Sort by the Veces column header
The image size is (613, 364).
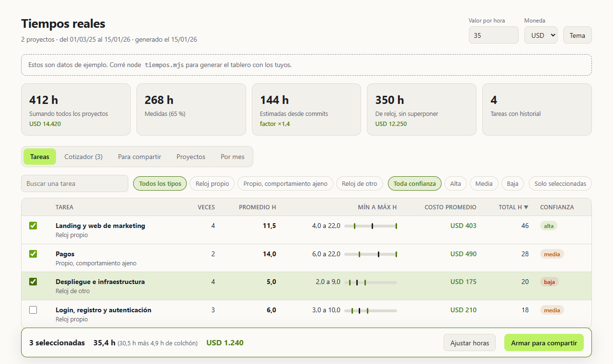[x=206, y=207]
